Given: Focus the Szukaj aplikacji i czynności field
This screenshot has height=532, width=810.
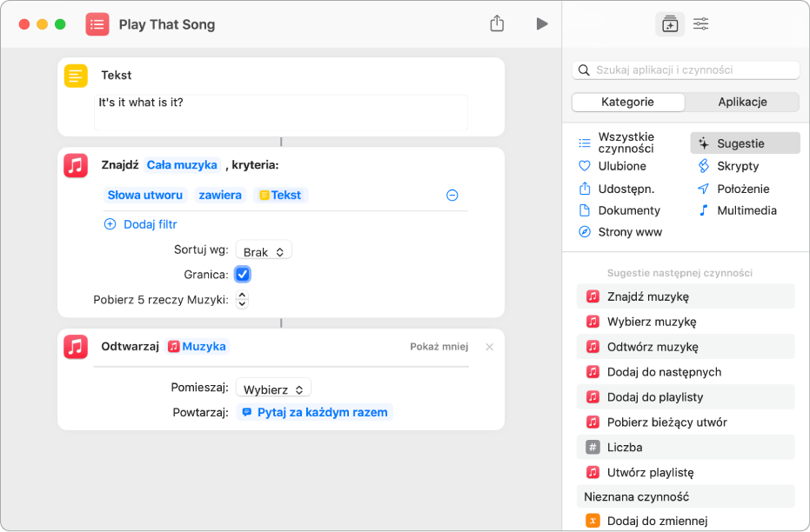Looking at the screenshot, I should pos(686,70).
